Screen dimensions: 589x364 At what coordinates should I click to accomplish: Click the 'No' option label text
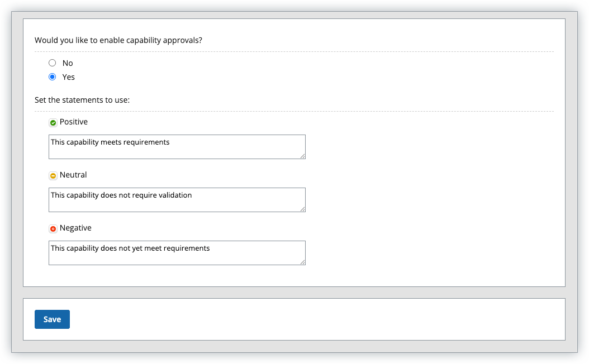(68, 63)
